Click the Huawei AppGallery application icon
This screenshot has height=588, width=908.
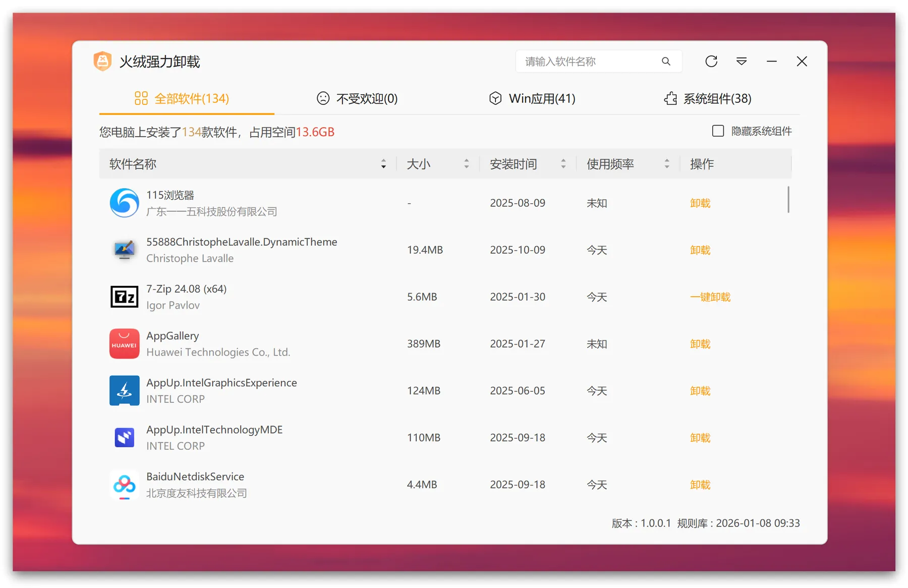coord(124,343)
